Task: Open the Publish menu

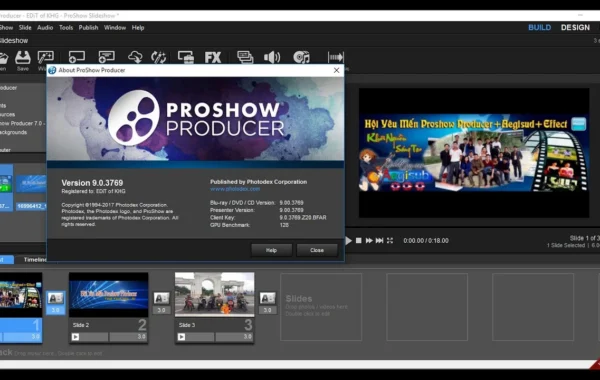Action: tap(88, 28)
